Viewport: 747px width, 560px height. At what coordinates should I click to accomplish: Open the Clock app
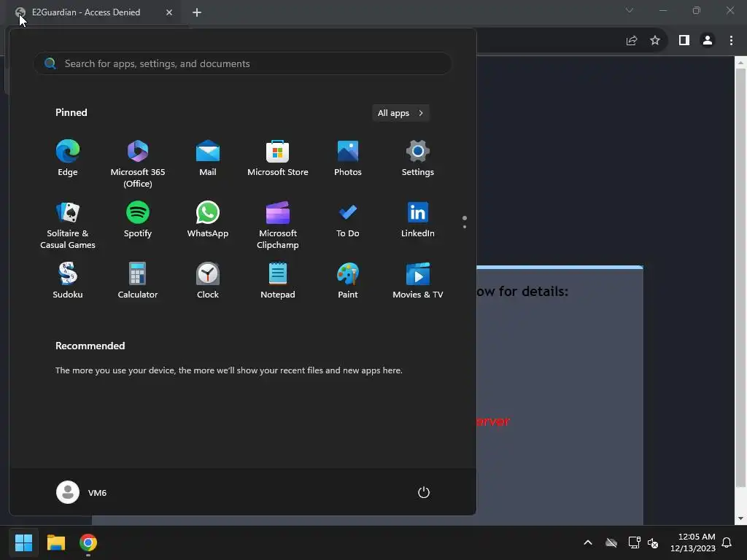click(x=208, y=281)
